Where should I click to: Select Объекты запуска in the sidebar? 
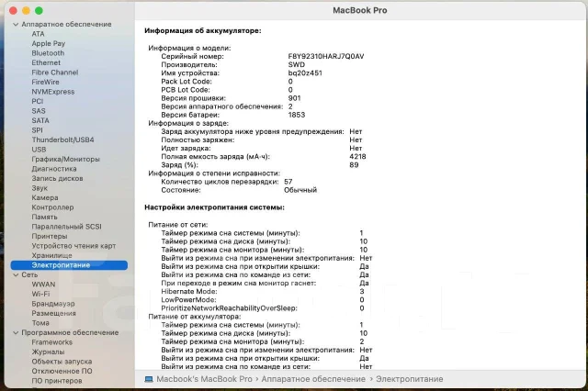[62, 362]
